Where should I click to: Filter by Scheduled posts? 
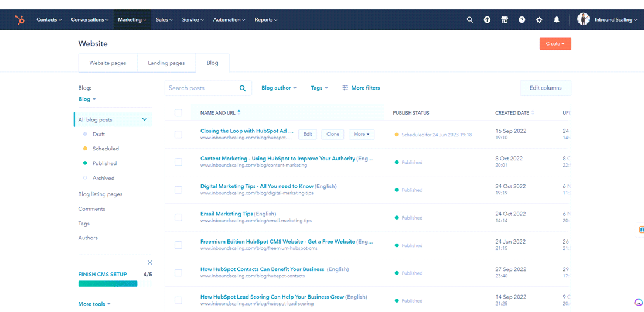click(x=105, y=149)
